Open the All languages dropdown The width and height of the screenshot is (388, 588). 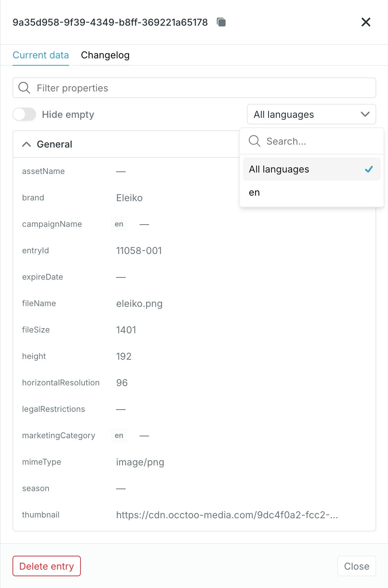(x=311, y=115)
